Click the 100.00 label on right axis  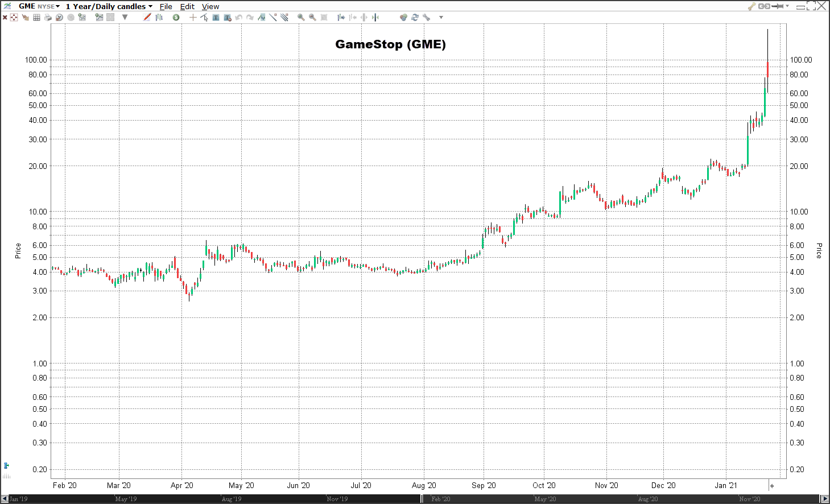[801, 60]
